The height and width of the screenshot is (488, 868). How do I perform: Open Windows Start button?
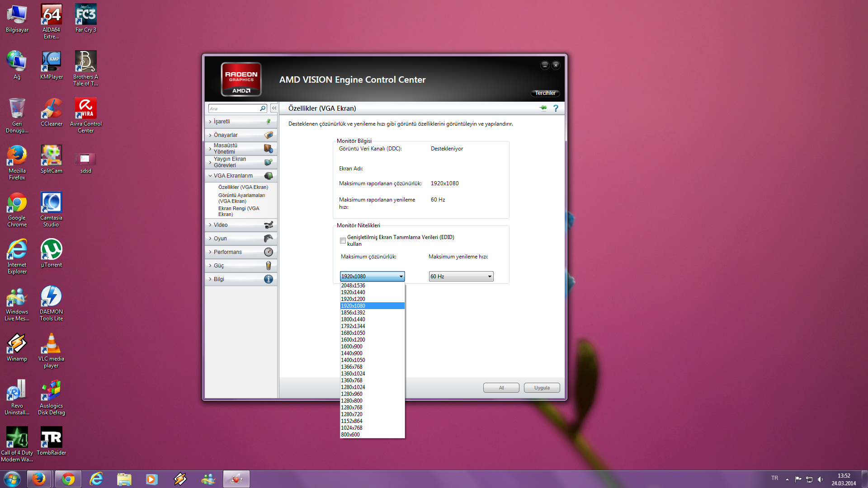point(12,479)
